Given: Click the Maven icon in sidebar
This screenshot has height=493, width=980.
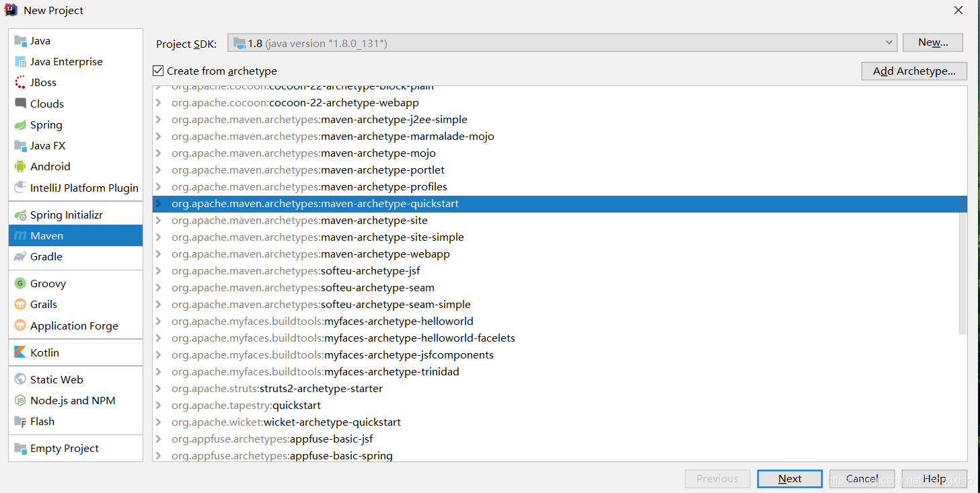Looking at the screenshot, I should 20,235.
